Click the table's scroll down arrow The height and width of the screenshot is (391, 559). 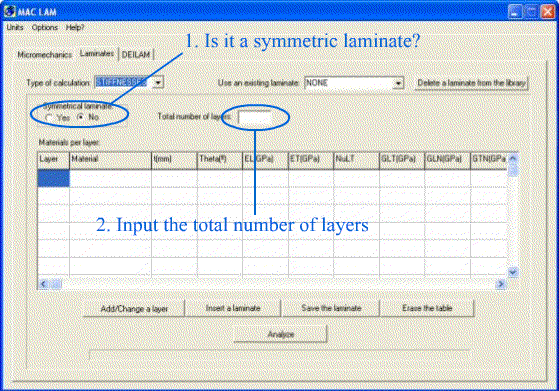(513, 272)
